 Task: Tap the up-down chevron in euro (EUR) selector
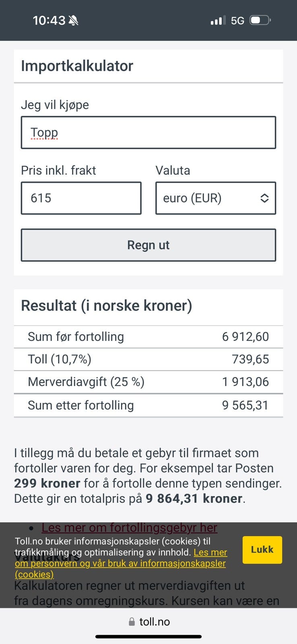point(264,198)
